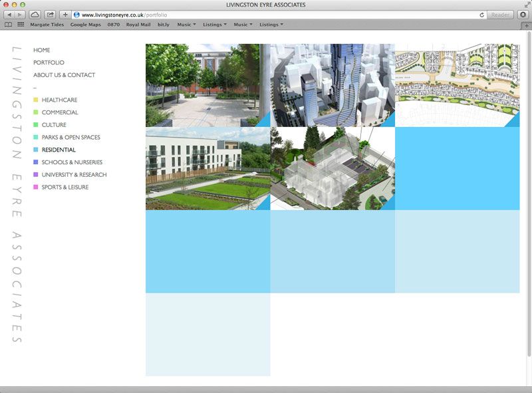Open the white apartment building thumbnail
Image resolution: width=532 pixels, height=393 pixels.
tap(207, 168)
